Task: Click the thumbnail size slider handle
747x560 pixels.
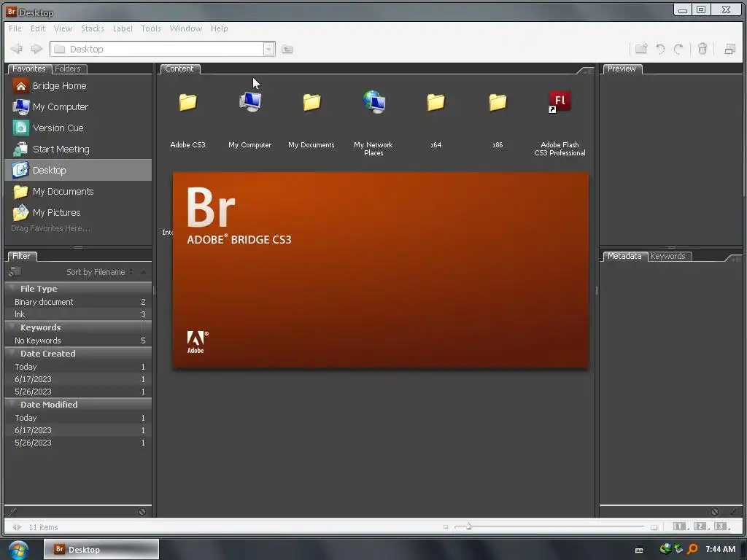Action: point(469,526)
